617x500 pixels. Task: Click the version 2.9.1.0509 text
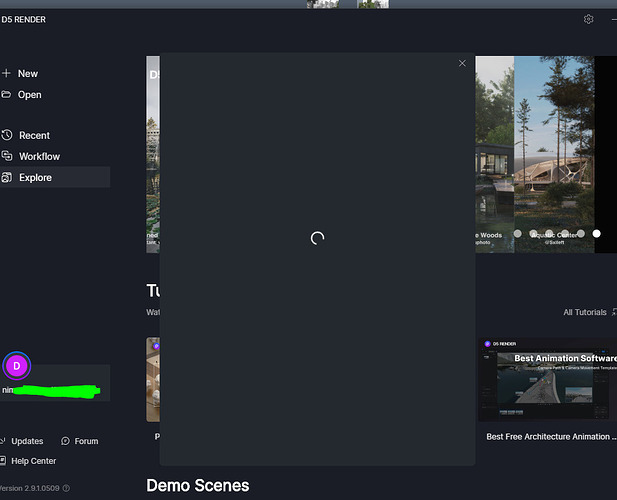click(x=30, y=488)
